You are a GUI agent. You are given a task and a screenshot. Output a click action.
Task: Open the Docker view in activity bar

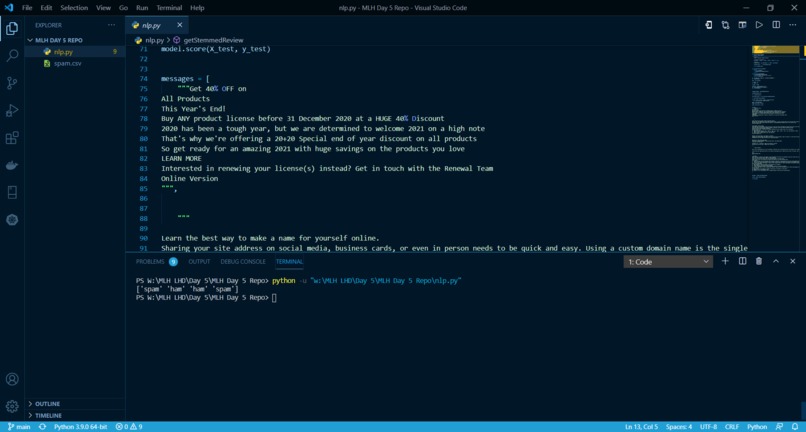(x=12, y=165)
